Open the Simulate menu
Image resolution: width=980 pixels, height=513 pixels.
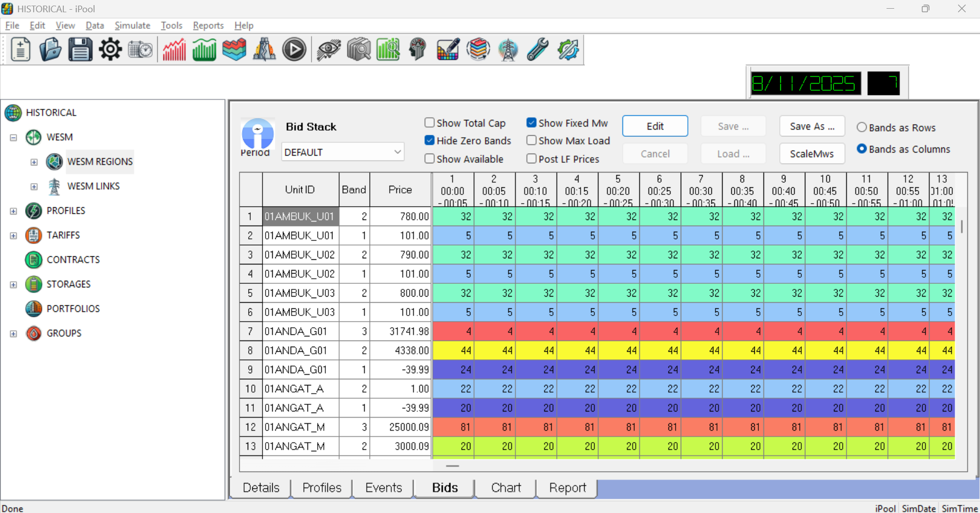point(132,25)
